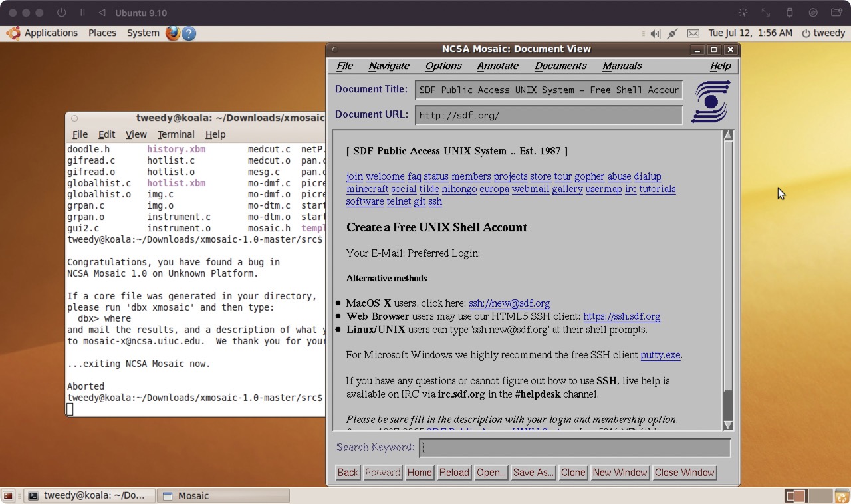Click the VM power icon in the title bar
The width and height of the screenshot is (851, 504).
(x=62, y=13)
